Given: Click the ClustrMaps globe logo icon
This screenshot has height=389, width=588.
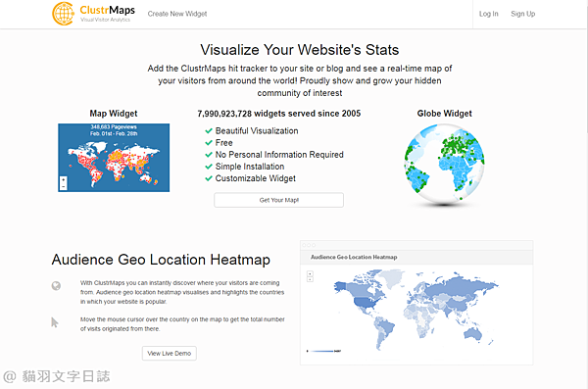Looking at the screenshot, I should click(x=63, y=14).
